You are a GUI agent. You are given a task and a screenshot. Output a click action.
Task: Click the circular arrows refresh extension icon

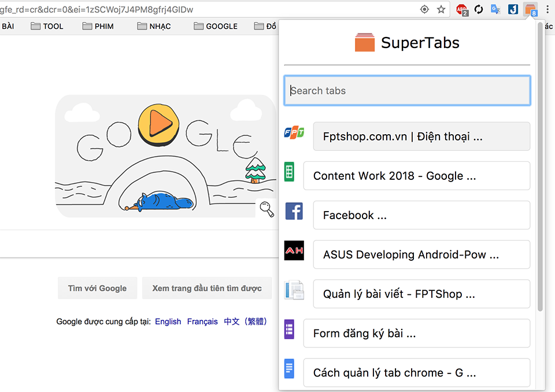click(479, 9)
